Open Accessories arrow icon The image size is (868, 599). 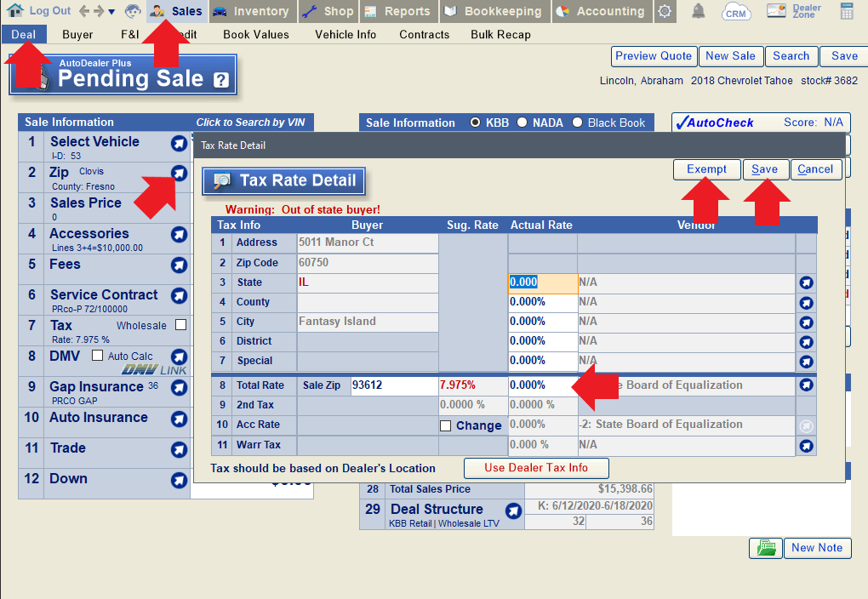click(x=179, y=235)
